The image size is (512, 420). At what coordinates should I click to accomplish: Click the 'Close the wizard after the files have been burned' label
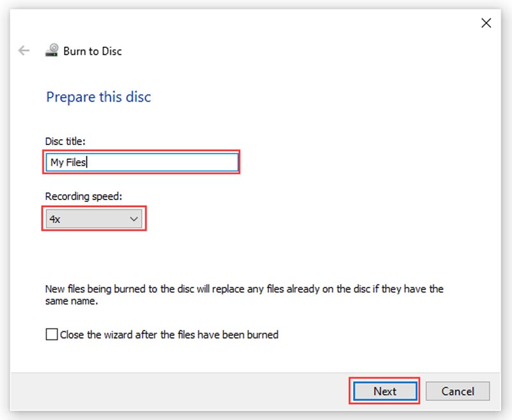pos(169,334)
